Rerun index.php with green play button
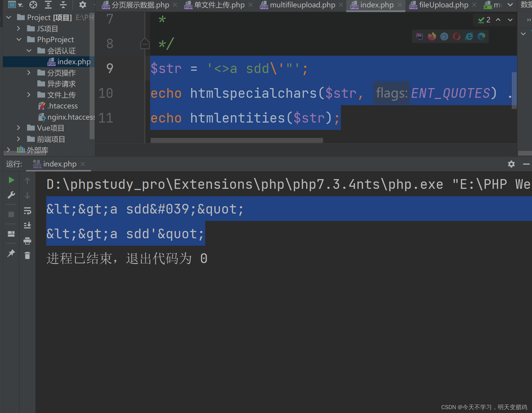 pyautogui.click(x=11, y=180)
